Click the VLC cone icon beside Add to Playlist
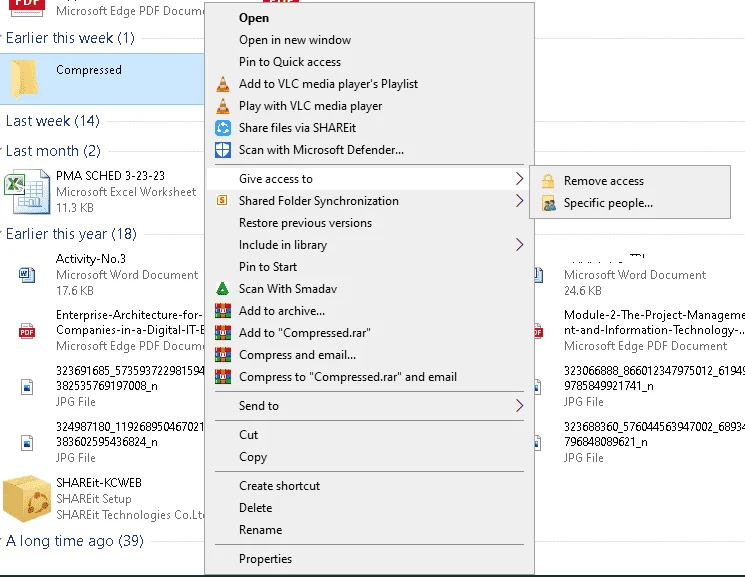This screenshot has width=745, height=577. [222, 84]
